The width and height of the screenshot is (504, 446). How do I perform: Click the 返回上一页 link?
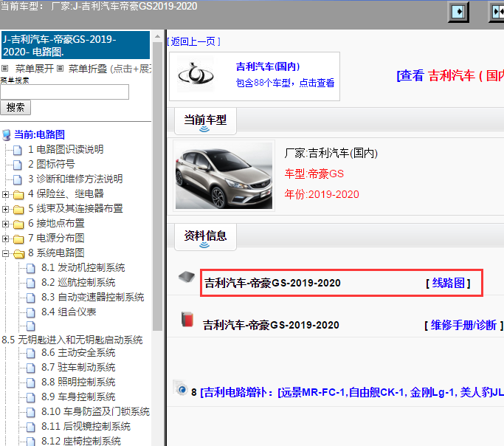point(194,41)
